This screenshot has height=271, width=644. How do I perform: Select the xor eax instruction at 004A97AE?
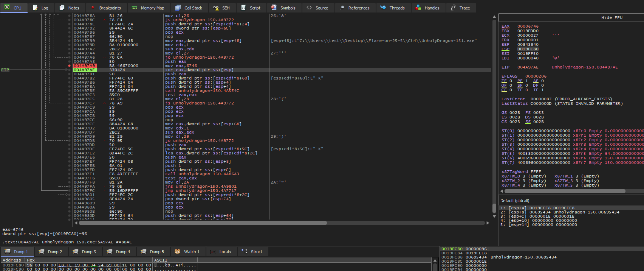[199, 70]
